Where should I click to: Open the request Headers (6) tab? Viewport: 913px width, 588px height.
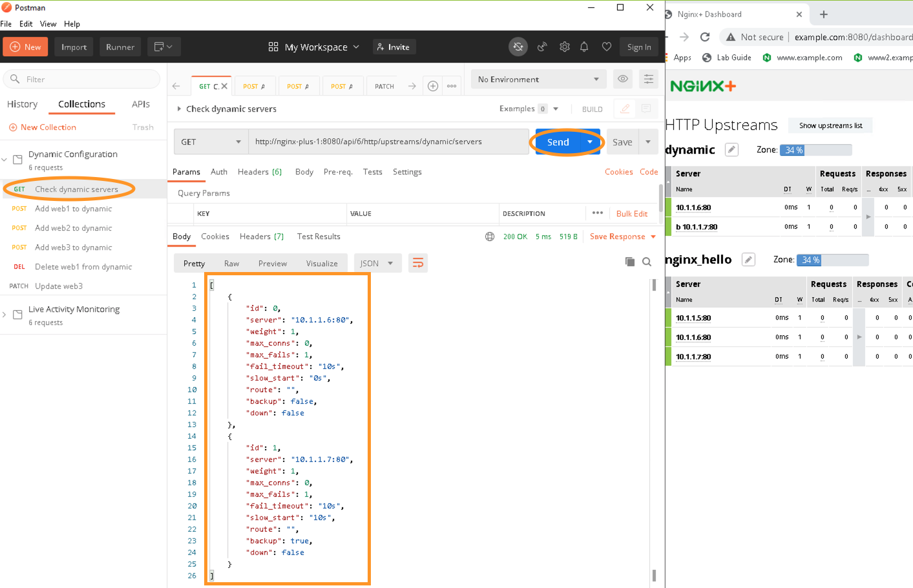coord(260,172)
